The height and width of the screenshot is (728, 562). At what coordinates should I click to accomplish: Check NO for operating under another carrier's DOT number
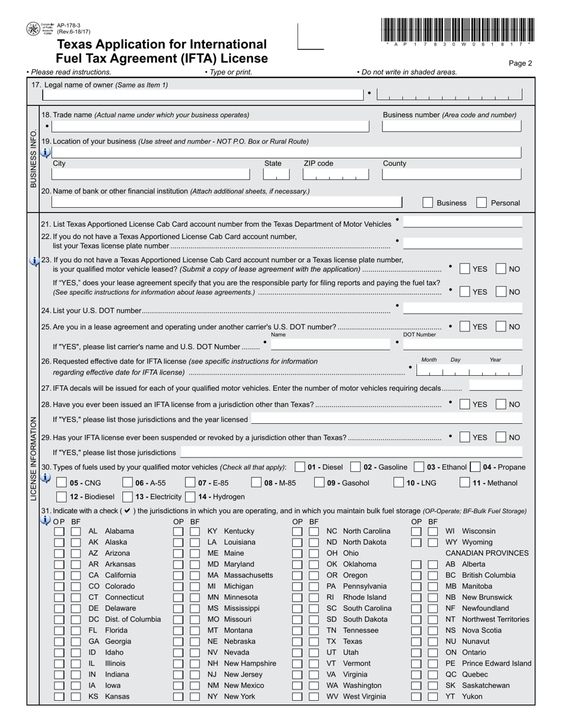click(502, 326)
